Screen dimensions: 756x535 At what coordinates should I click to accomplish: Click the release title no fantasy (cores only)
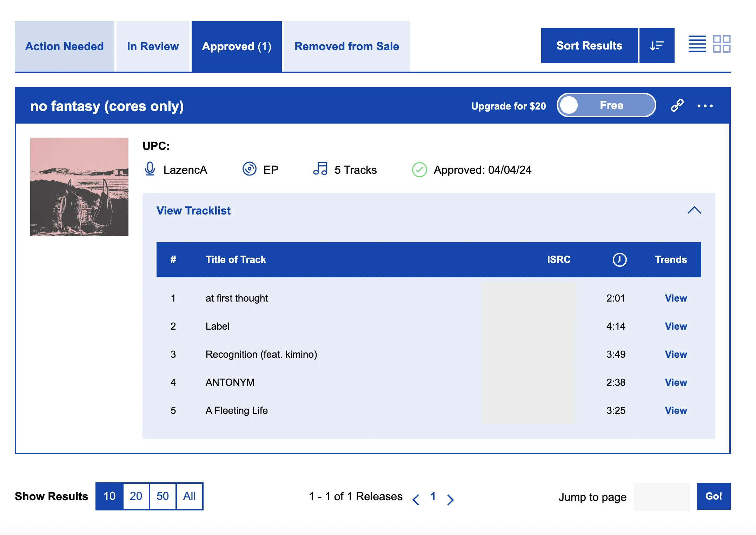point(107,106)
